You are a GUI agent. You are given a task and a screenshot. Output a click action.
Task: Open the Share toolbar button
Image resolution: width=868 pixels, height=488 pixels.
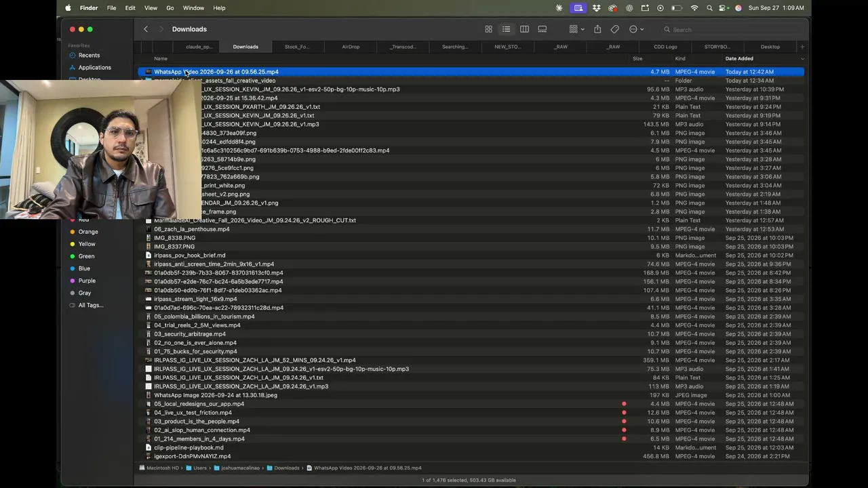pos(597,29)
